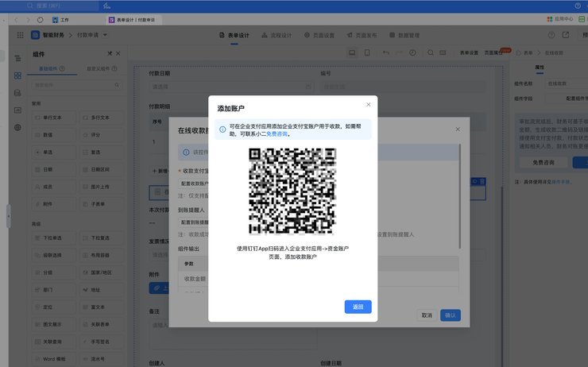
Task: Pin the 组件 panel
Action: tap(110, 53)
